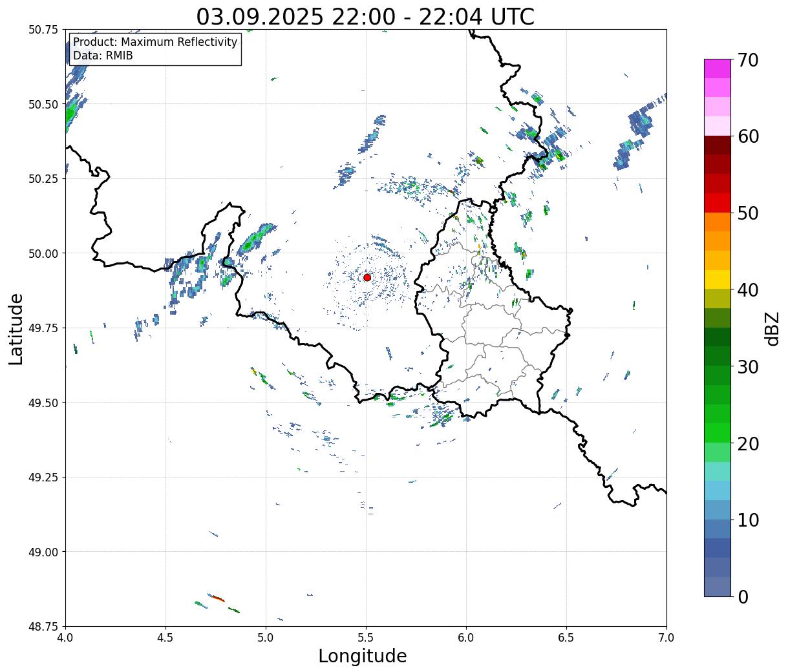Click the colorbar tick label 40
The width and height of the screenshot is (788, 672).
pos(747,290)
